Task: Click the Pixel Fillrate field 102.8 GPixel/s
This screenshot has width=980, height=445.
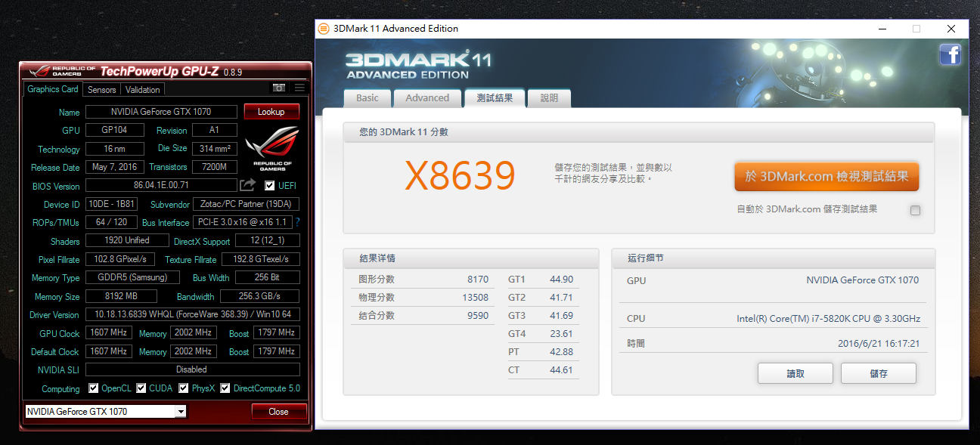Action: pyautogui.click(x=119, y=259)
